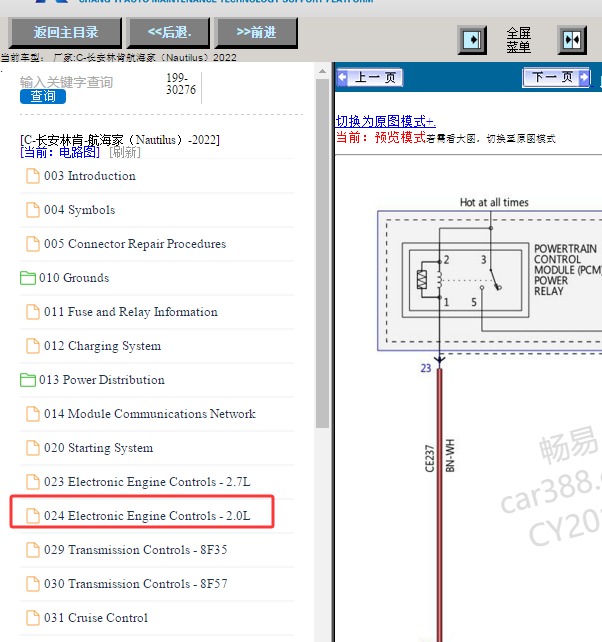The image size is (602, 642).
Task: Click the document icon beside 012 Charging System
Action: [x=33, y=346]
